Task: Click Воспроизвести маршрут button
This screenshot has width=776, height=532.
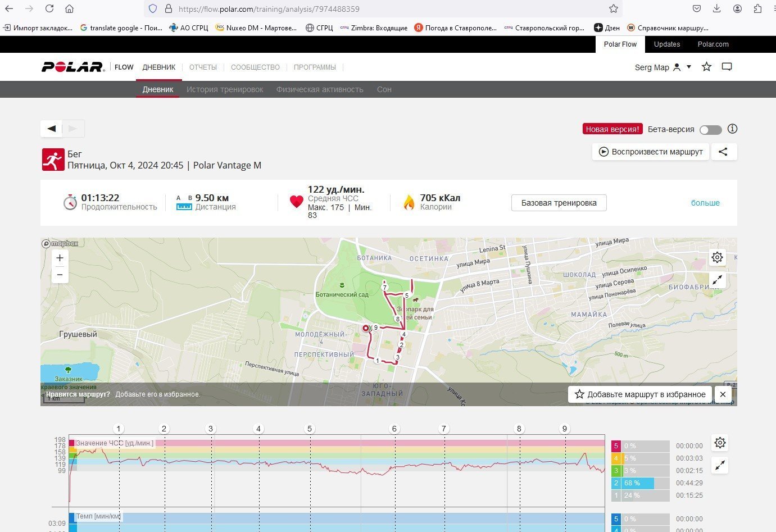Action: click(651, 152)
